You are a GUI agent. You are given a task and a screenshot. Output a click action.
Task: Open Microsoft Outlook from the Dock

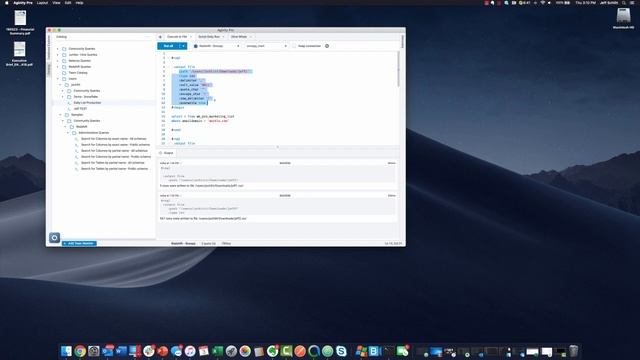coord(108,351)
